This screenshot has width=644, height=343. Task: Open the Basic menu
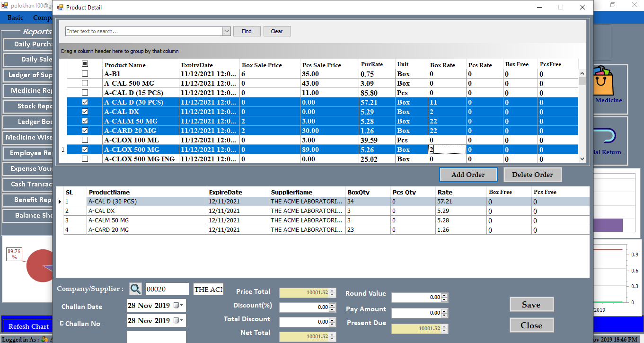coord(15,18)
